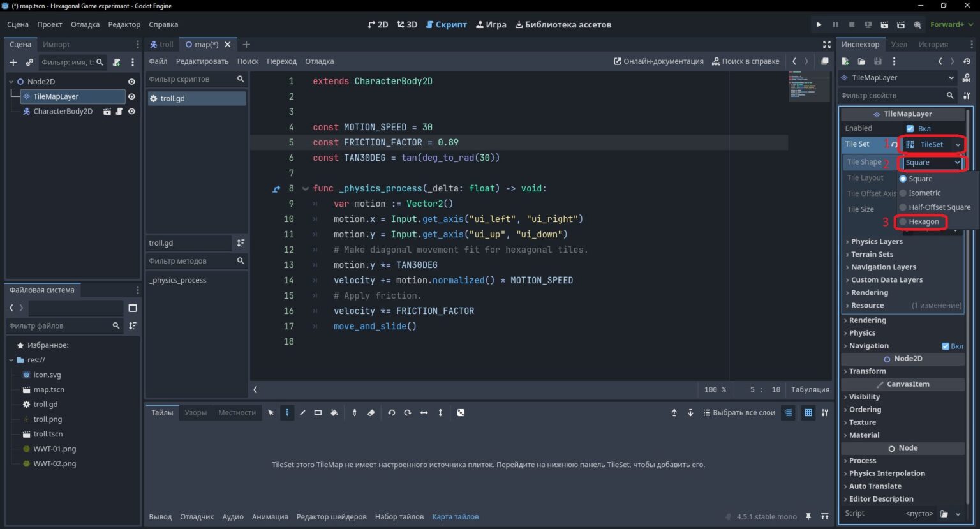
Task: Open the Tile Shape Square dropdown
Action: pyautogui.click(x=932, y=163)
